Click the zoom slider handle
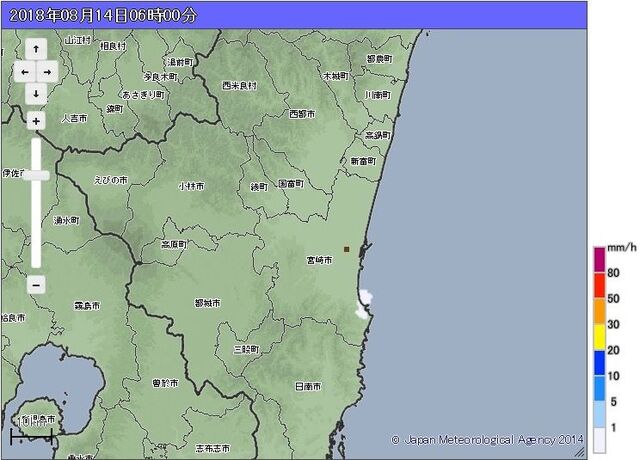Viewport: 640px width, 460px height. tap(36, 176)
